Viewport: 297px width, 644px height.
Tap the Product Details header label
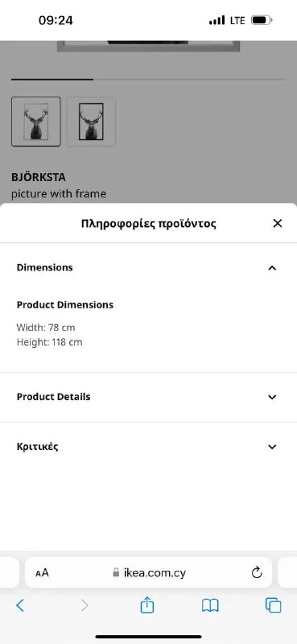(x=53, y=397)
